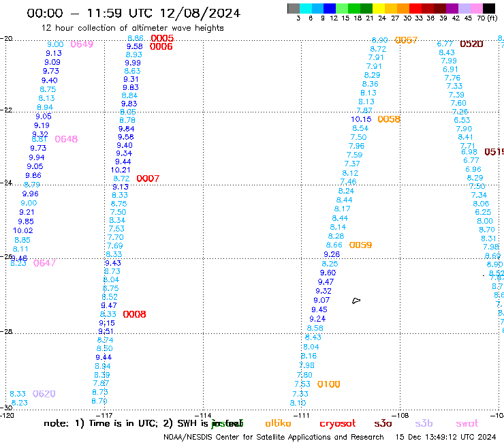Click the wave height value 10.15
Viewport: 504px width, 443px height.
click(x=361, y=119)
